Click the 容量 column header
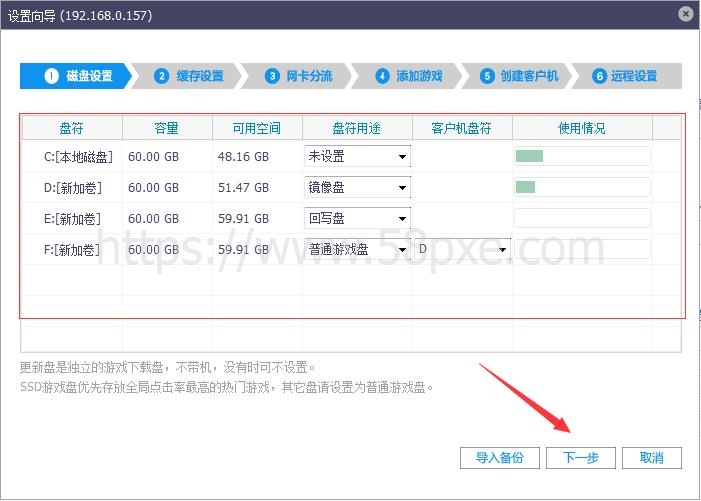 pyautogui.click(x=167, y=128)
